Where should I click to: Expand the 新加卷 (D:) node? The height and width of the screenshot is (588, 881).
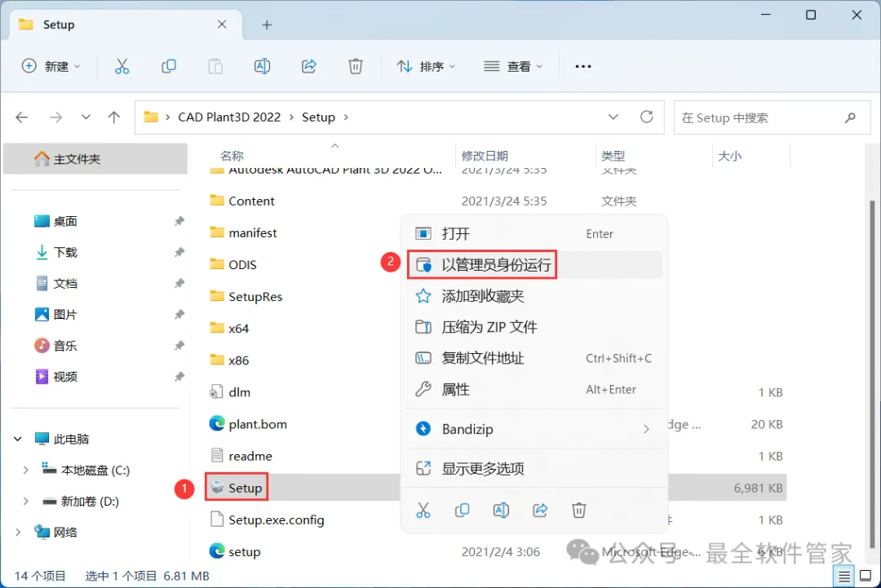[25, 501]
